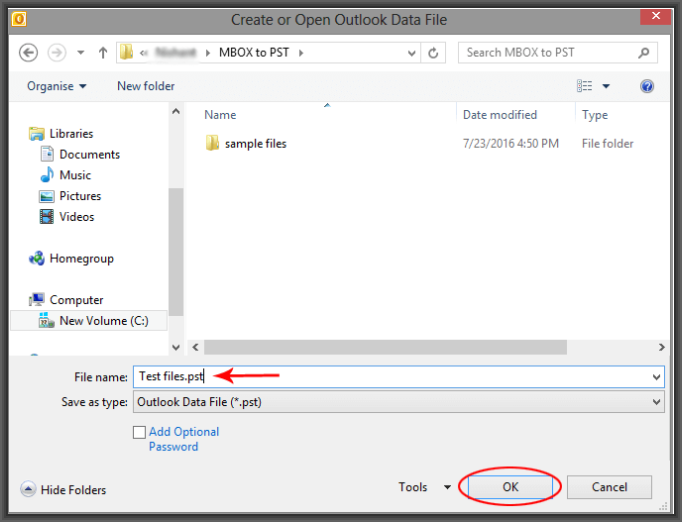Expand the chevron after MBOX to PST
Image resolution: width=682 pixels, height=522 pixels.
click(301, 53)
